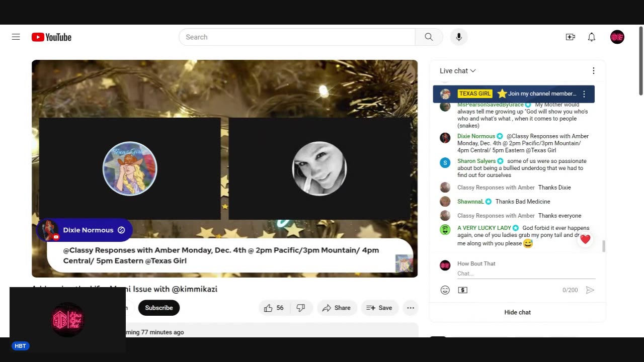The image size is (644, 362).
Task: Click the Subscribe button
Action: pos(159,308)
